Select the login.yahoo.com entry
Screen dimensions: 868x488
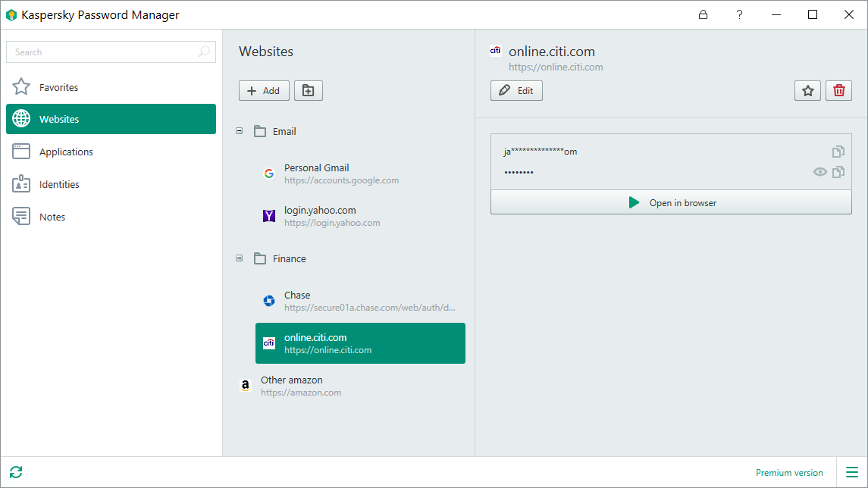pyautogui.click(x=360, y=216)
